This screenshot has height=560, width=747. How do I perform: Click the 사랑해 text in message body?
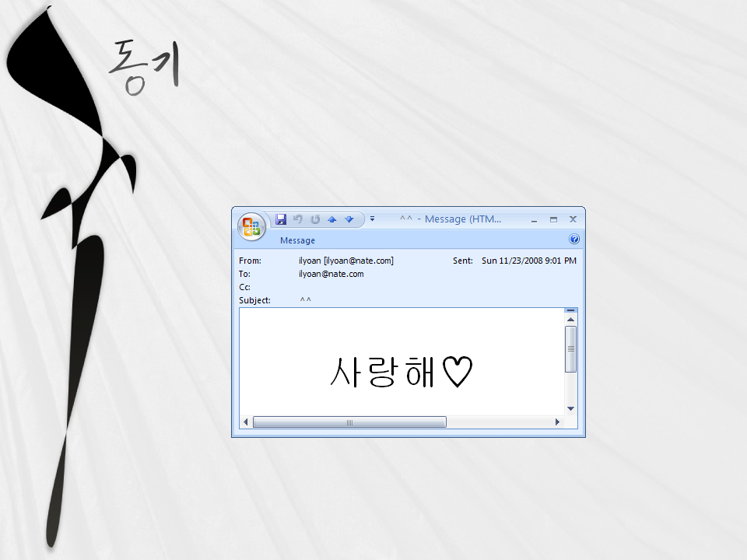click(x=382, y=373)
